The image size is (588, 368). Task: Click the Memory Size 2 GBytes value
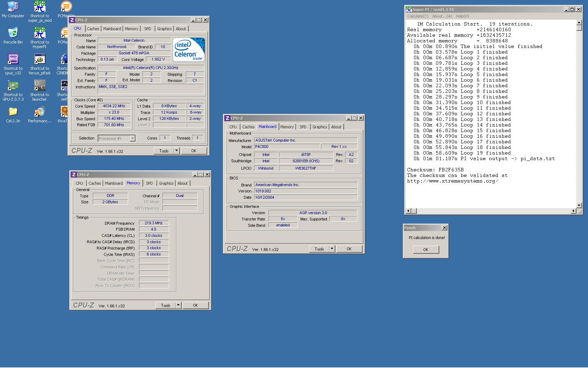(110, 202)
